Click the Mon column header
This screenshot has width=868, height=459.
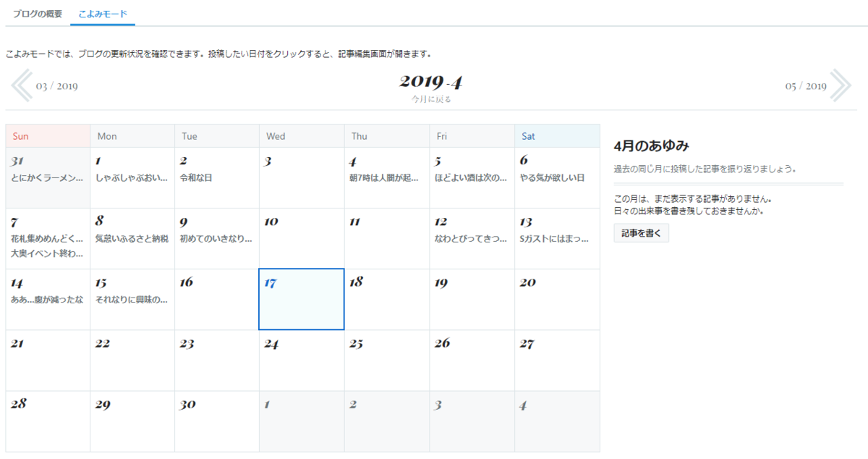(x=132, y=136)
